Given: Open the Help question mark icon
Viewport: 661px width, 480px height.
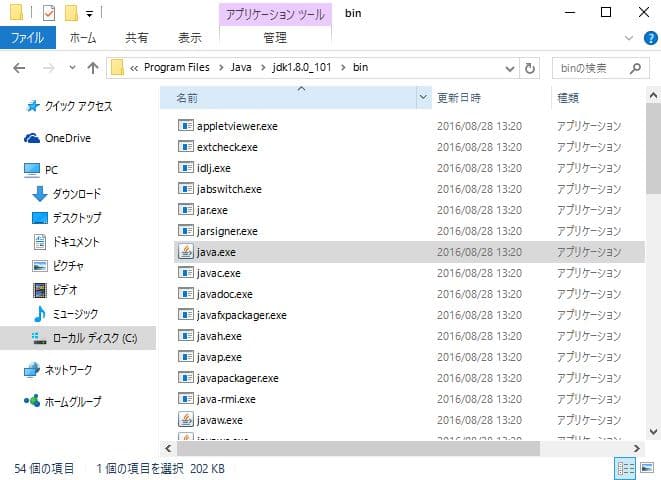Looking at the screenshot, I should coord(650,38).
